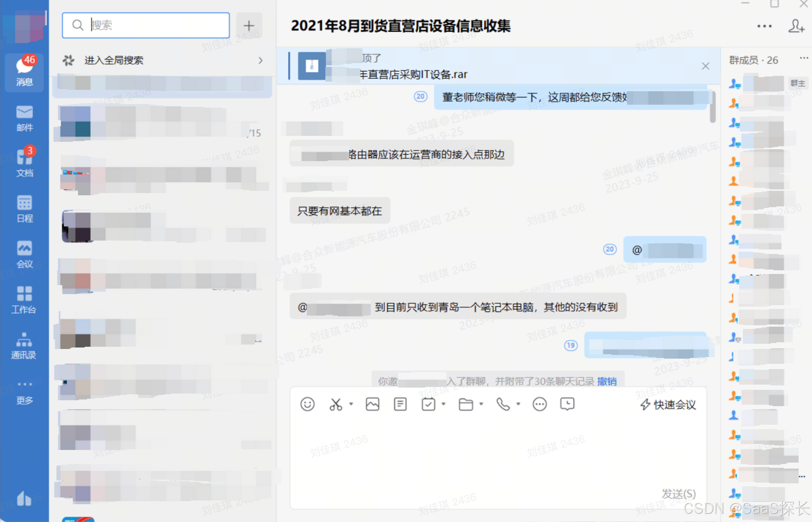Click the 撤销 revoke link
This screenshot has width=812, height=522.
click(x=607, y=381)
